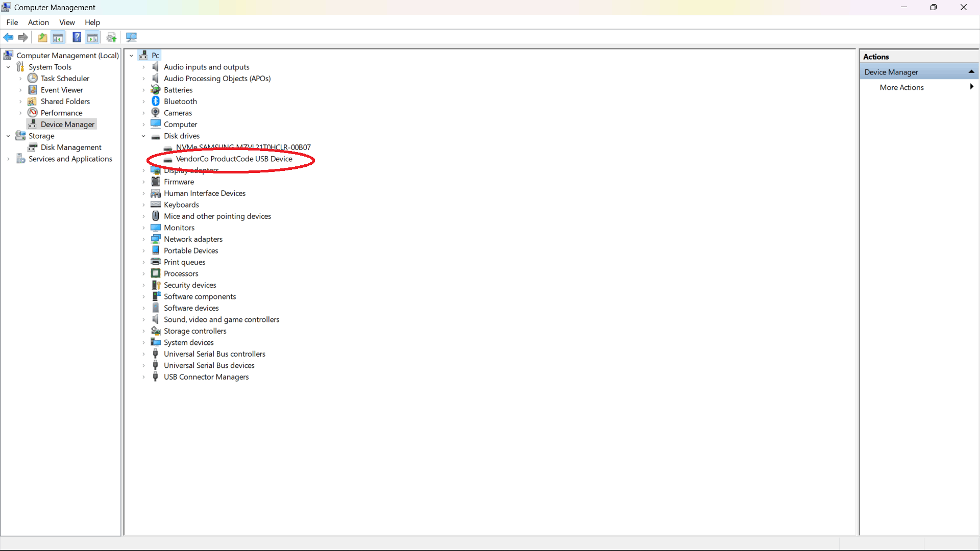Click the blue Back arrow in toolbar
The image size is (980, 551).
click(9, 37)
